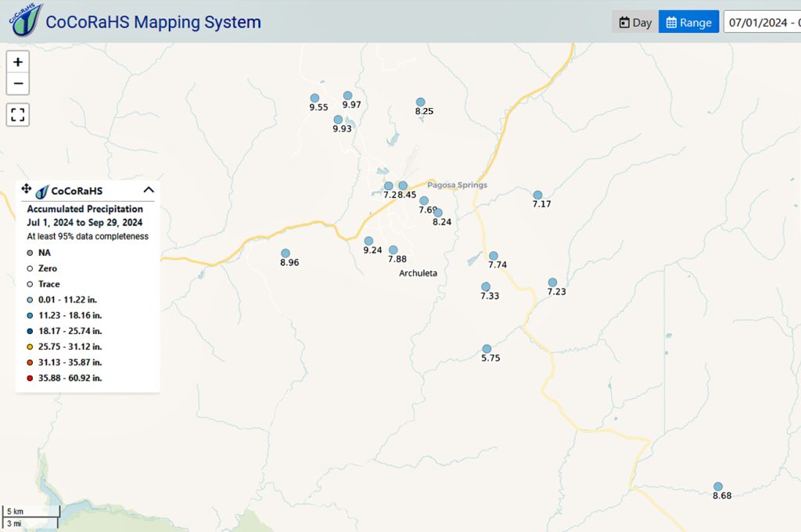The width and height of the screenshot is (801, 532).
Task: Select the station marker reading 9.97
Action: 347,95
